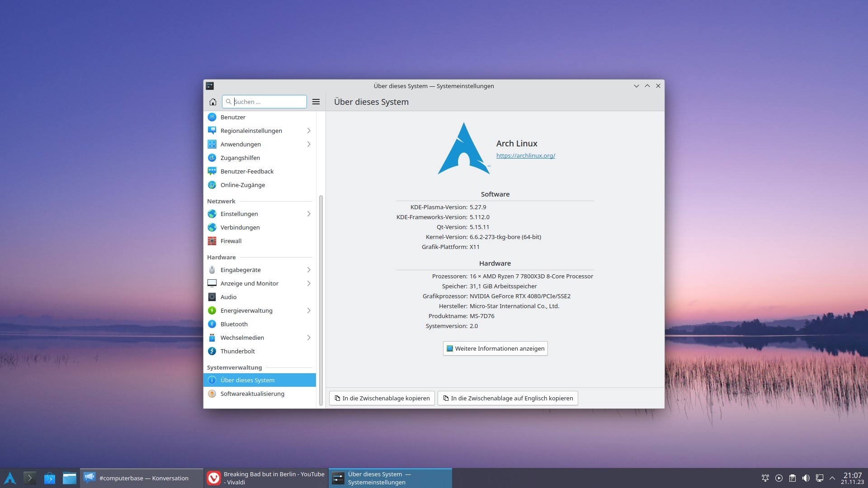868x488 pixels.
Task: Expand Regionaleinstellungen chevron
Action: point(309,131)
